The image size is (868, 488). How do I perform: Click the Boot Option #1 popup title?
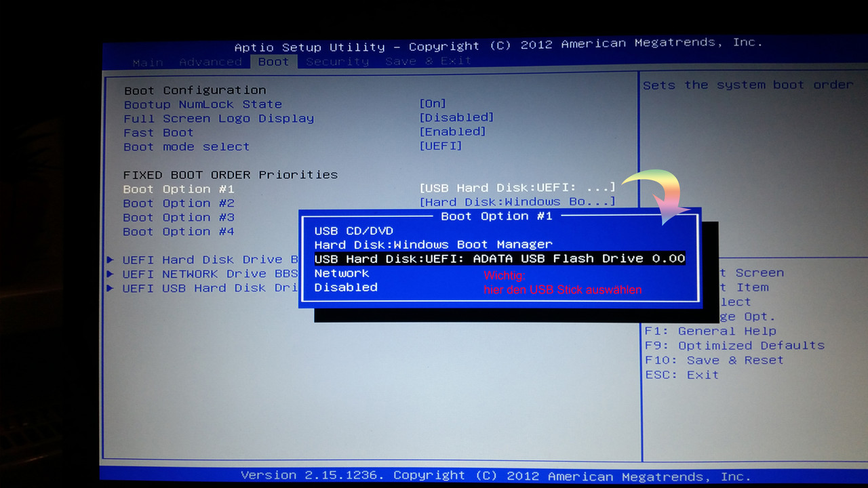pyautogui.click(x=497, y=216)
